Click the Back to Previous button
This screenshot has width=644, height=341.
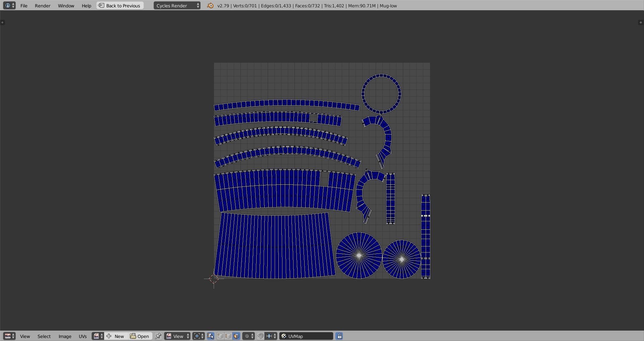[120, 6]
